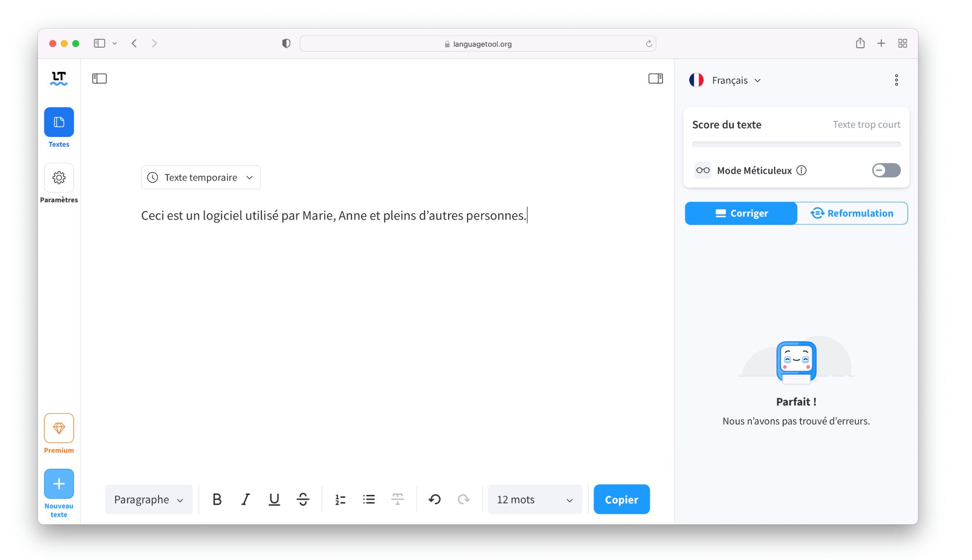The image size is (972, 560).
Task: Apply underline formatting
Action: 274,499
